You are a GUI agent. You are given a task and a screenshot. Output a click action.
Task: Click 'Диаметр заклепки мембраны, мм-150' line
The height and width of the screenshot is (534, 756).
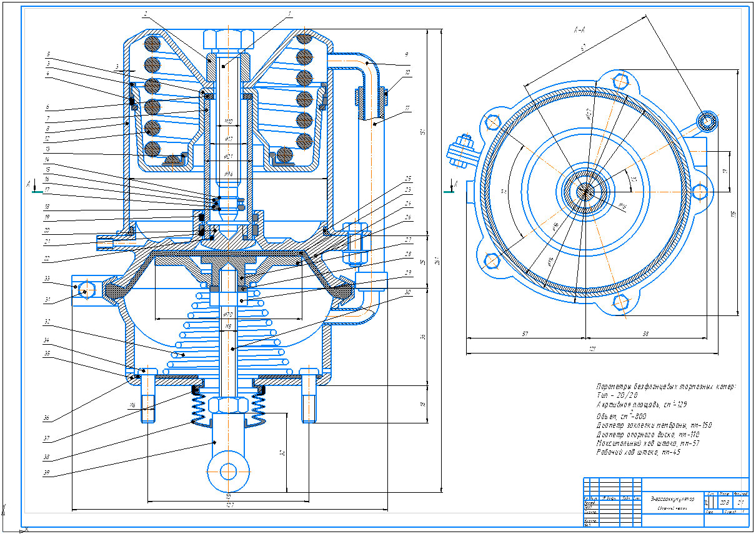pos(654,425)
